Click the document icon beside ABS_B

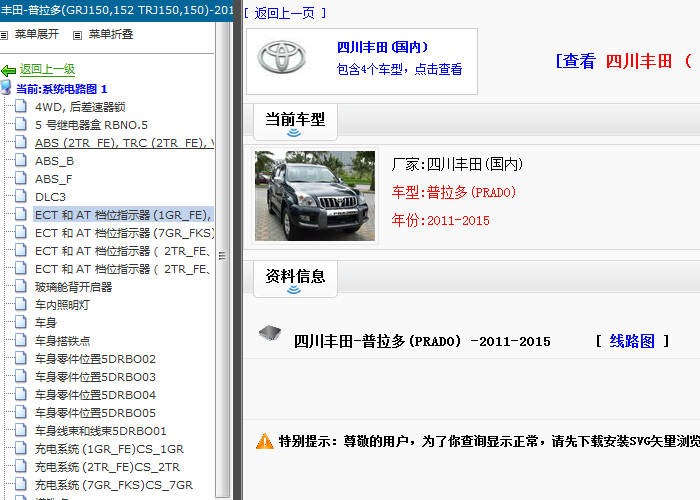pos(21,160)
